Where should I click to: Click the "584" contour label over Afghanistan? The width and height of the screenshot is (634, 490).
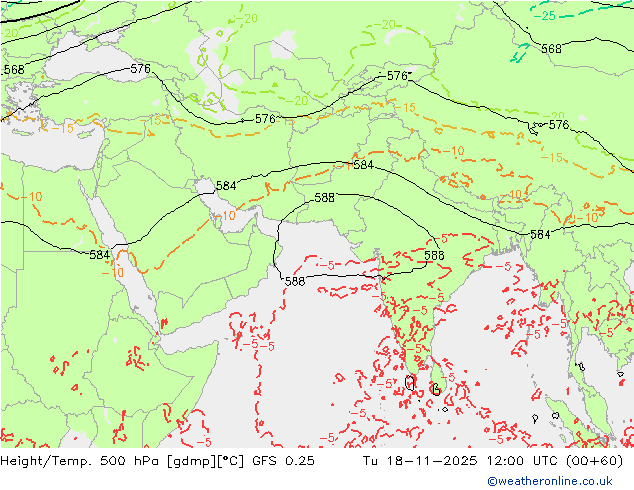[x=363, y=165]
